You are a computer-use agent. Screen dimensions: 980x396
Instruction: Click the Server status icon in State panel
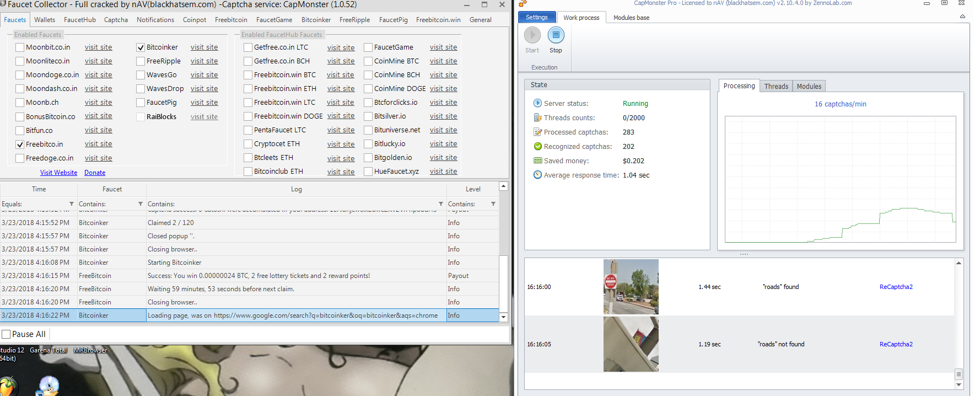[x=537, y=103]
